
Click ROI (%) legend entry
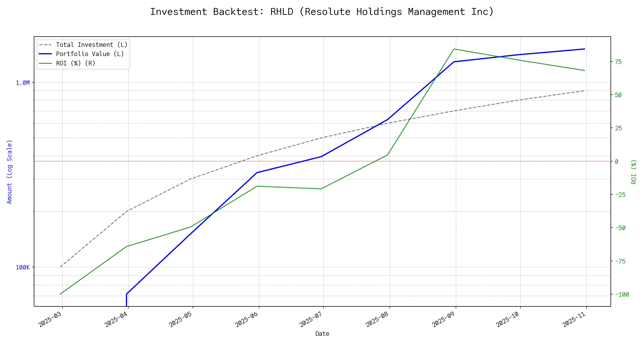point(76,63)
